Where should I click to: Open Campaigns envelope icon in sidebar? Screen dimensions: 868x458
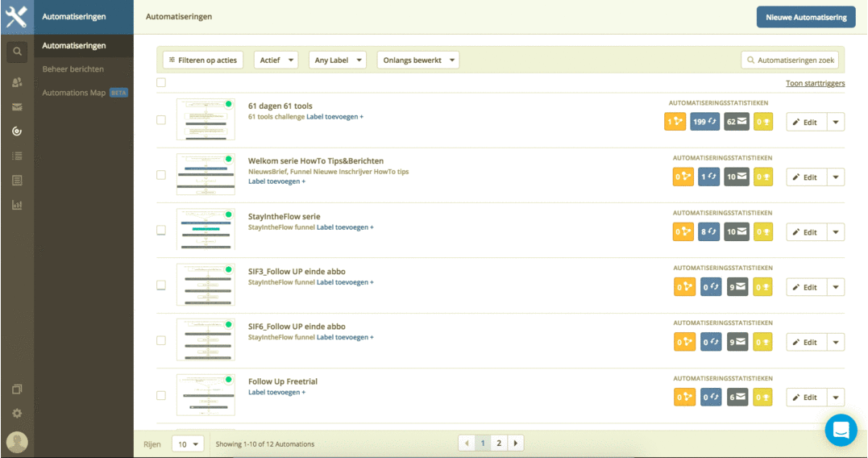pos(17,107)
